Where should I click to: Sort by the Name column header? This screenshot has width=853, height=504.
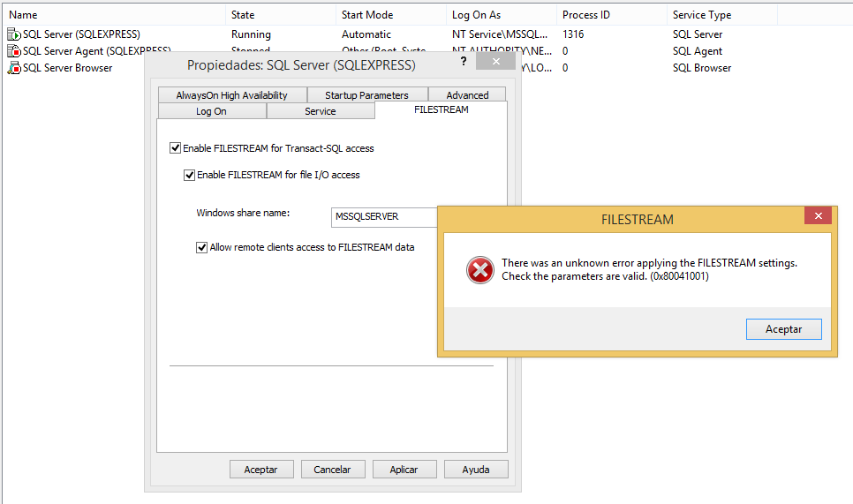[114, 15]
